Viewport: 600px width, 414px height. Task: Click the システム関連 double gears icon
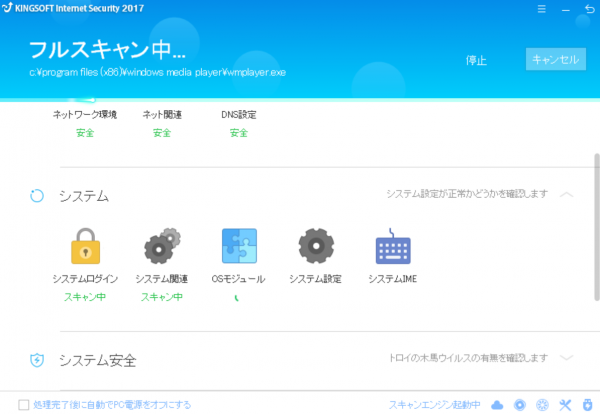click(162, 246)
